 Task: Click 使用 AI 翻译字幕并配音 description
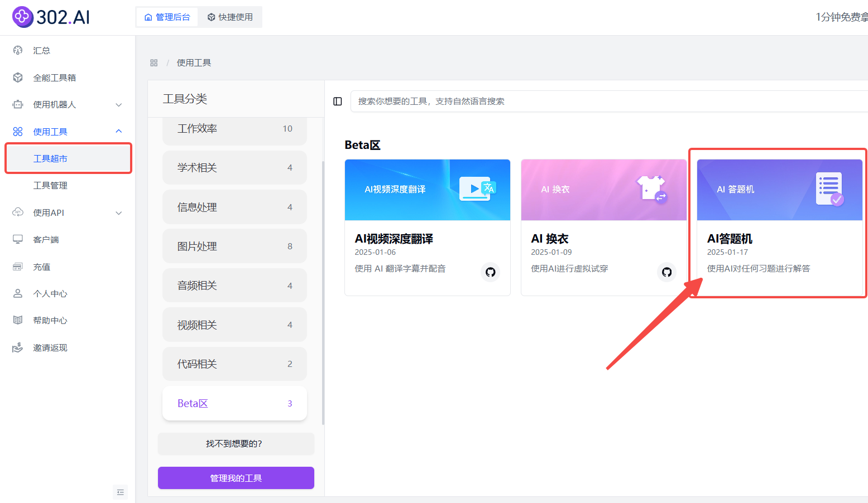[x=400, y=269]
